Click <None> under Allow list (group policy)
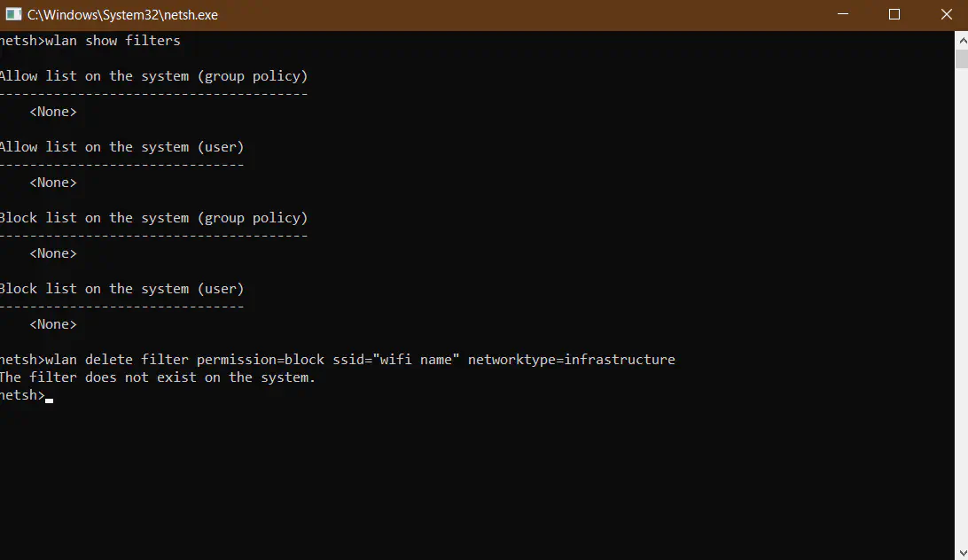The image size is (968, 560). pyautogui.click(x=53, y=112)
